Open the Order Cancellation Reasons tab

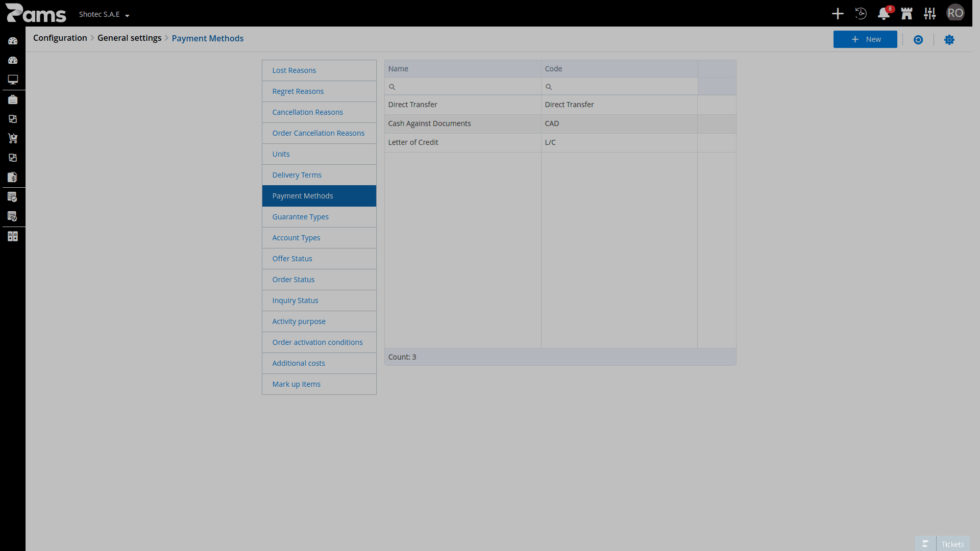point(319,133)
